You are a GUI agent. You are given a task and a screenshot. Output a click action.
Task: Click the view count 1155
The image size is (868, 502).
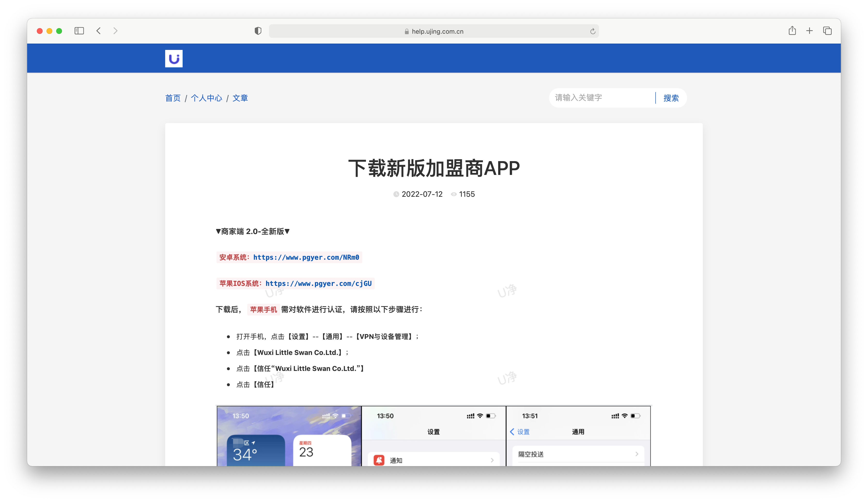click(x=467, y=194)
